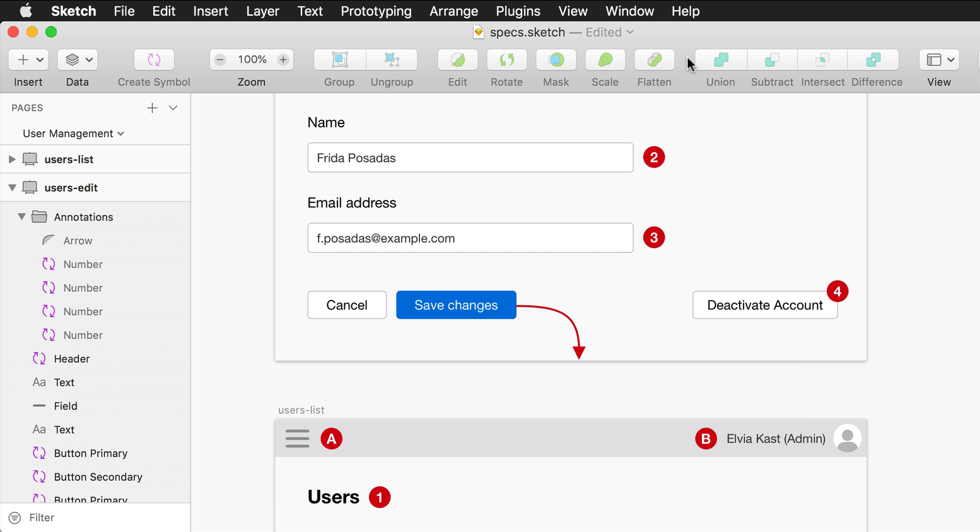The height and width of the screenshot is (532, 980).
Task: Collapse the users-edit artboard
Action: pyautogui.click(x=11, y=188)
